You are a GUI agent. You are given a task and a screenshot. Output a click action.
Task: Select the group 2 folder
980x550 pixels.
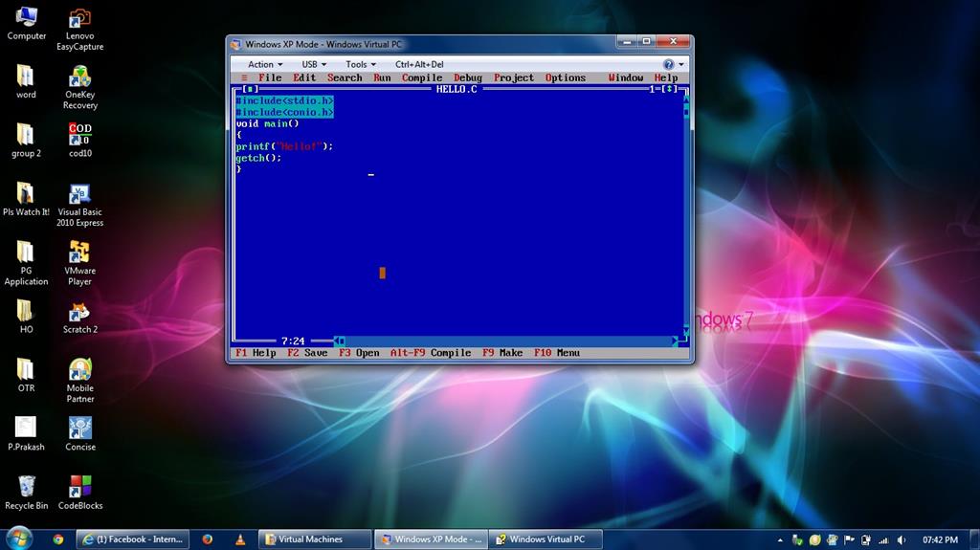coord(26,141)
